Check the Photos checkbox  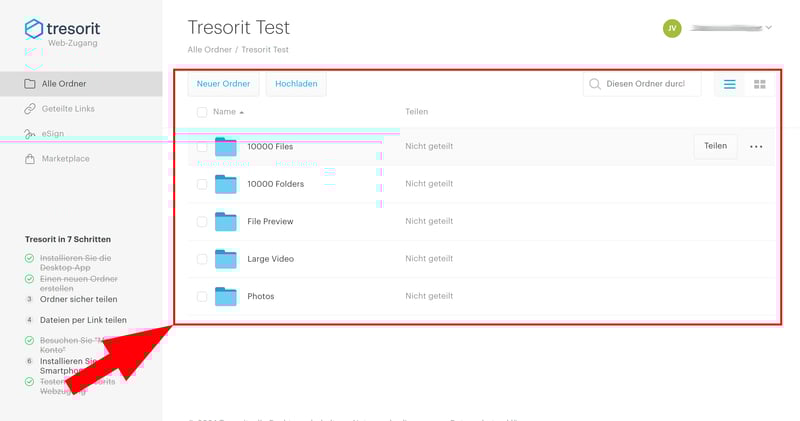202,296
